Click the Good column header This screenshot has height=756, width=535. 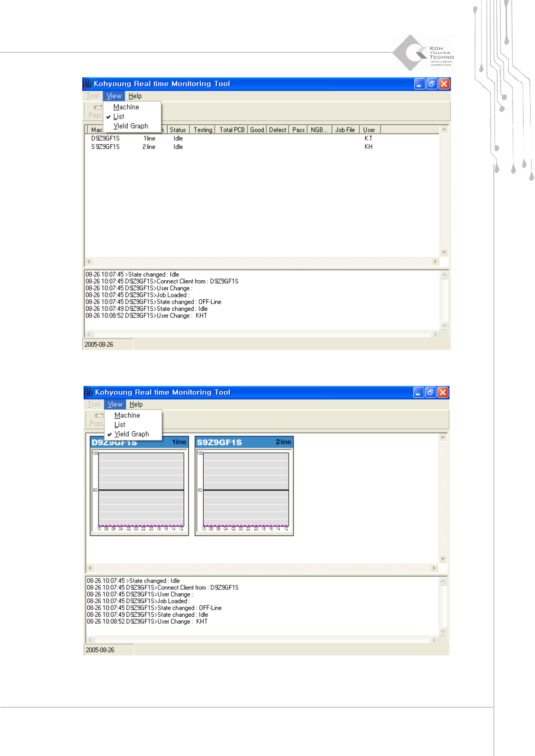click(x=257, y=130)
